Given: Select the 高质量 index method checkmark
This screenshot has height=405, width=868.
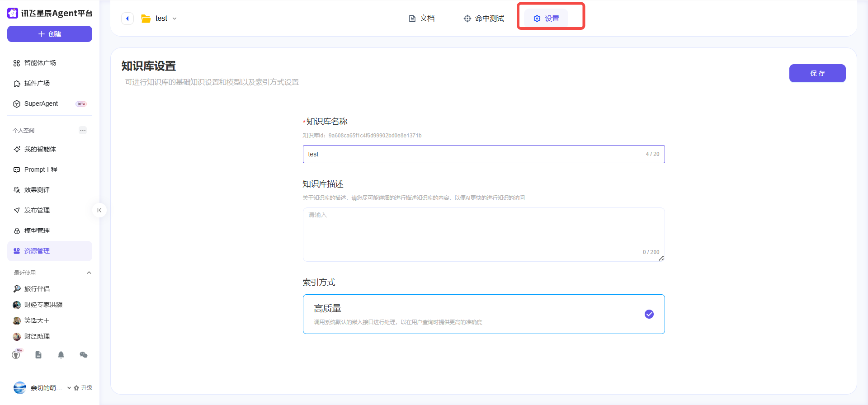Looking at the screenshot, I should (649, 314).
